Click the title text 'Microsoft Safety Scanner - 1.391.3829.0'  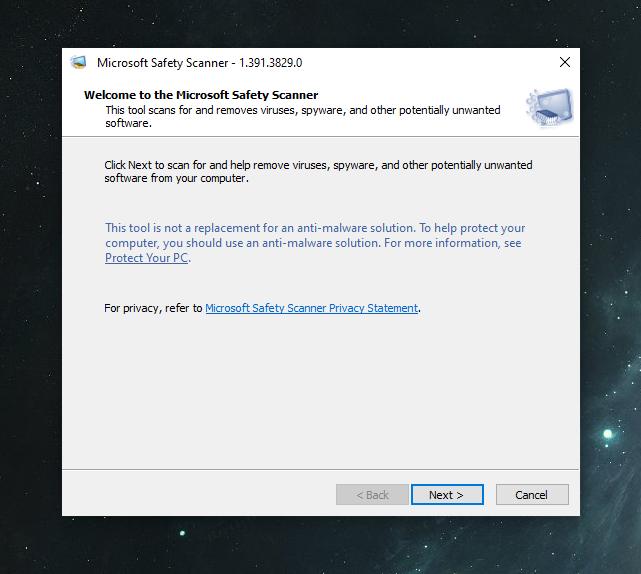199,63
